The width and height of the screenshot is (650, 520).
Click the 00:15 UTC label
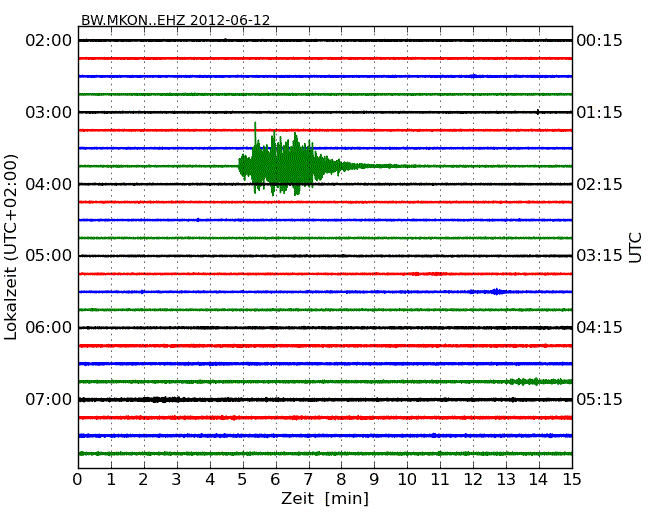tap(599, 41)
